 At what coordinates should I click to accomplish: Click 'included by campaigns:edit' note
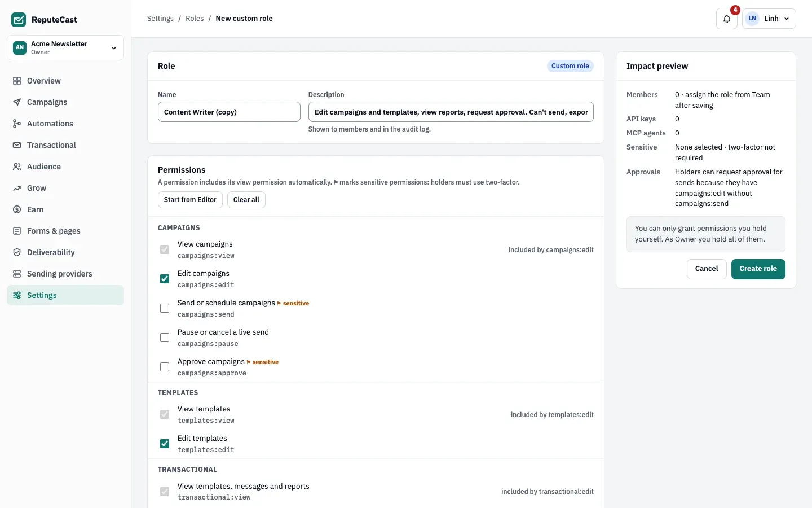coord(551,250)
